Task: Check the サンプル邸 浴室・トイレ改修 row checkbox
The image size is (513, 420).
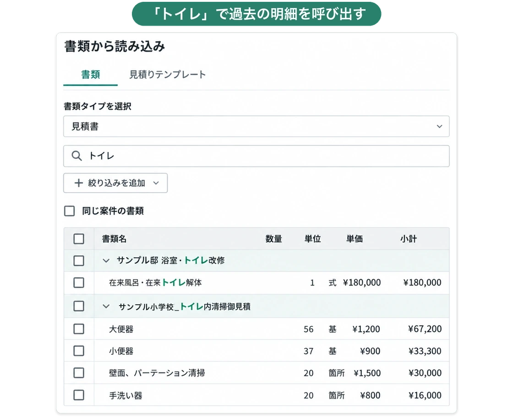Action: 79,261
